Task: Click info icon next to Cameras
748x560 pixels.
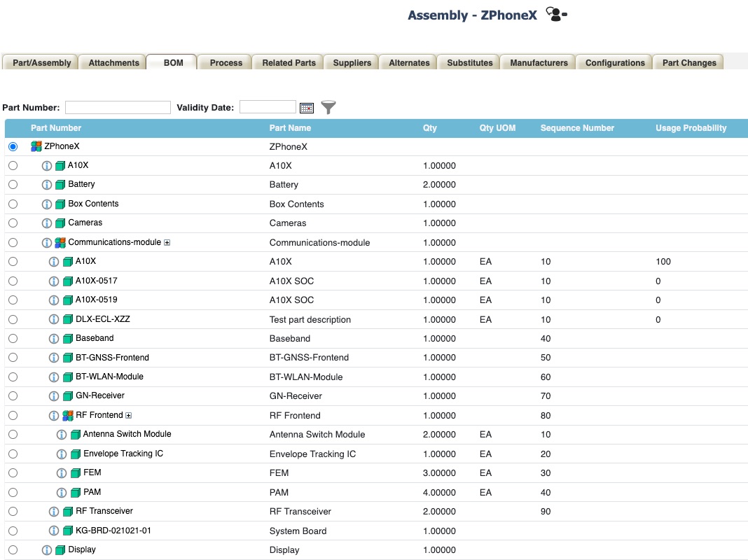Action: point(47,223)
